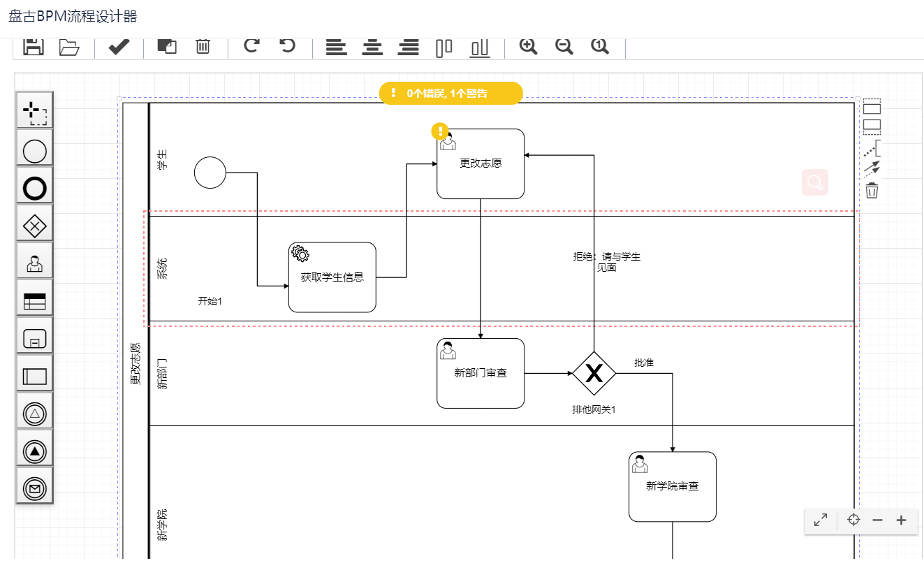Image resolution: width=924 pixels, height=561 pixels.
Task: Align elements right
Action: click(408, 48)
